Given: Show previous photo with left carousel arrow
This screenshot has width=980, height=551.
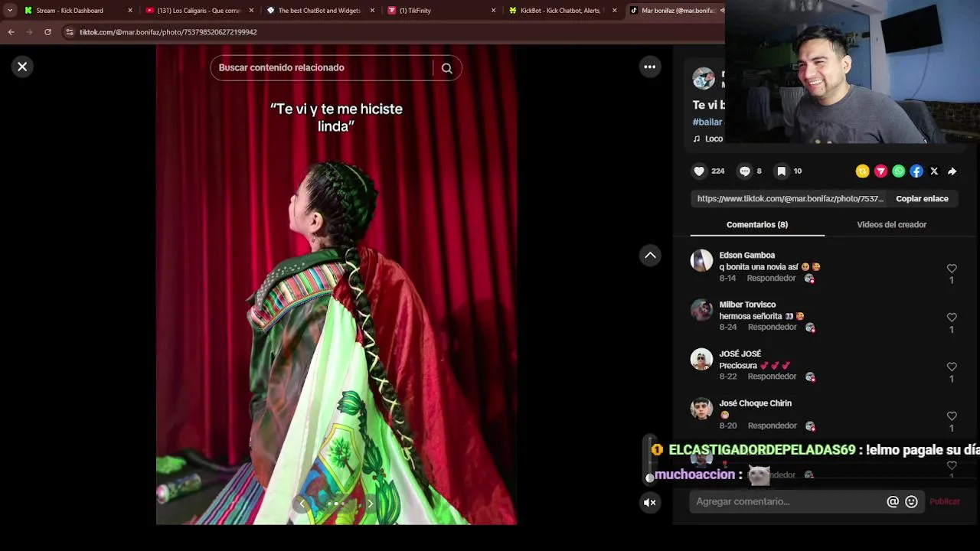Looking at the screenshot, I should pos(302,504).
